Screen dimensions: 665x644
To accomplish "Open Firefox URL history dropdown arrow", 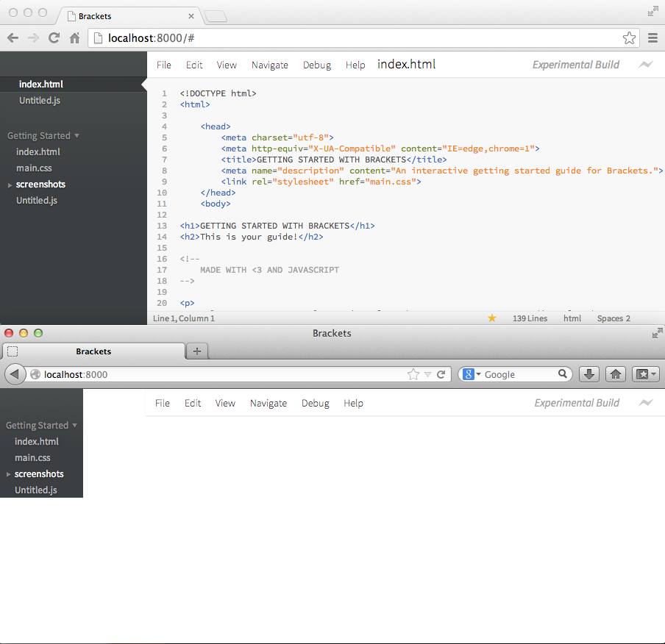I will click(427, 374).
